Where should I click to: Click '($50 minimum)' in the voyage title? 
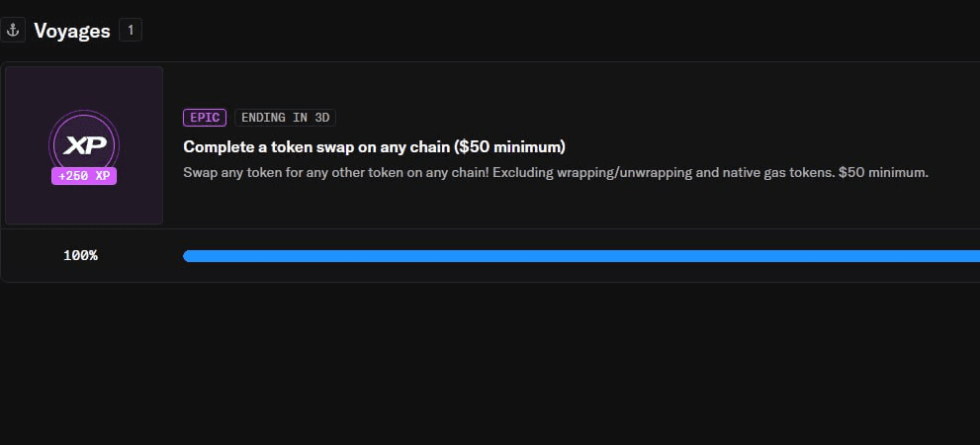coord(510,147)
